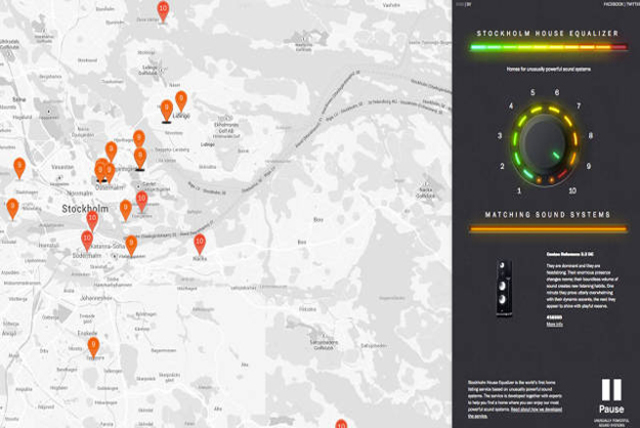Open the orange 9 pin right of Katarina-Sofia
Screen dimensions: 640x428
click(x=131, y=245)
